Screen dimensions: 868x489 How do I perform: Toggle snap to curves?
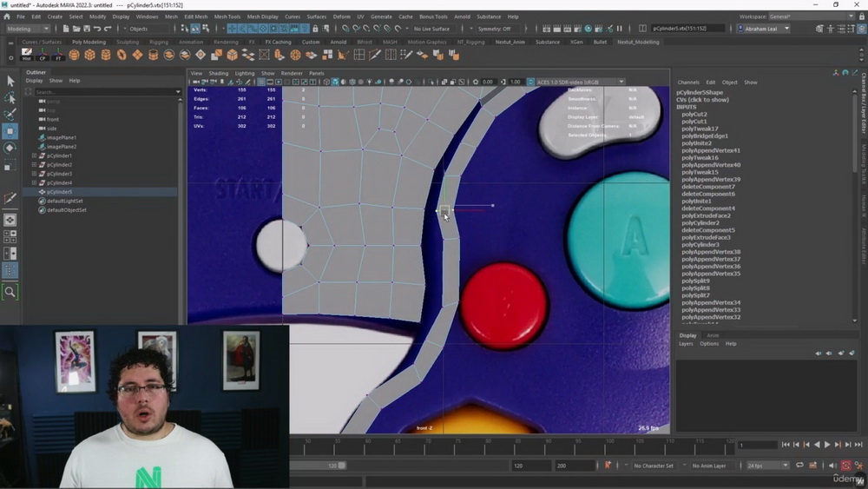tap(356, 29)
